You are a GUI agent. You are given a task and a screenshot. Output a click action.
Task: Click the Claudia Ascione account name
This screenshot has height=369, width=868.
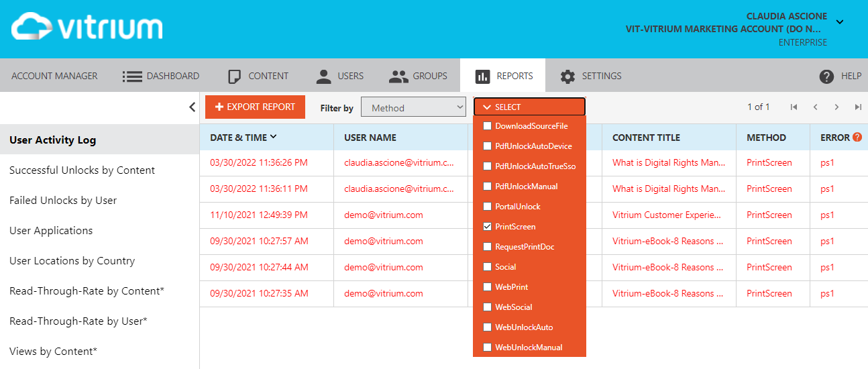tap(787, 16)
